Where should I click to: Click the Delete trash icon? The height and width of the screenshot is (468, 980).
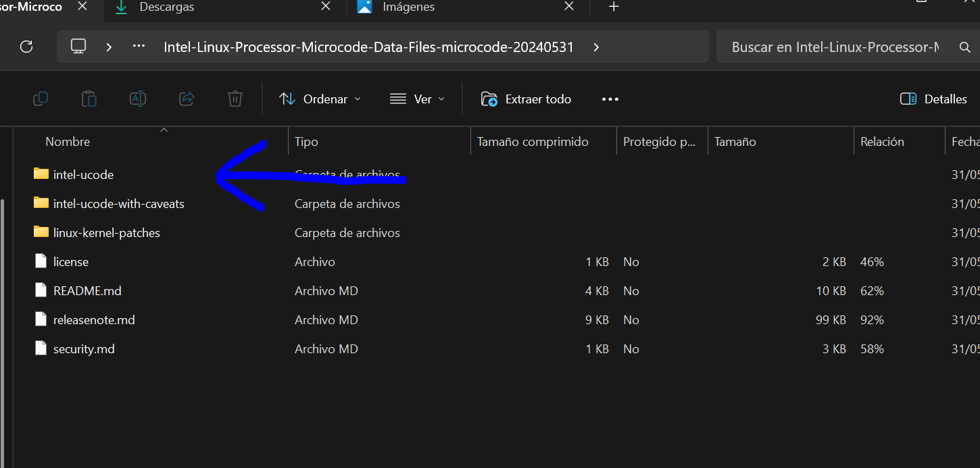pos(235,99)
